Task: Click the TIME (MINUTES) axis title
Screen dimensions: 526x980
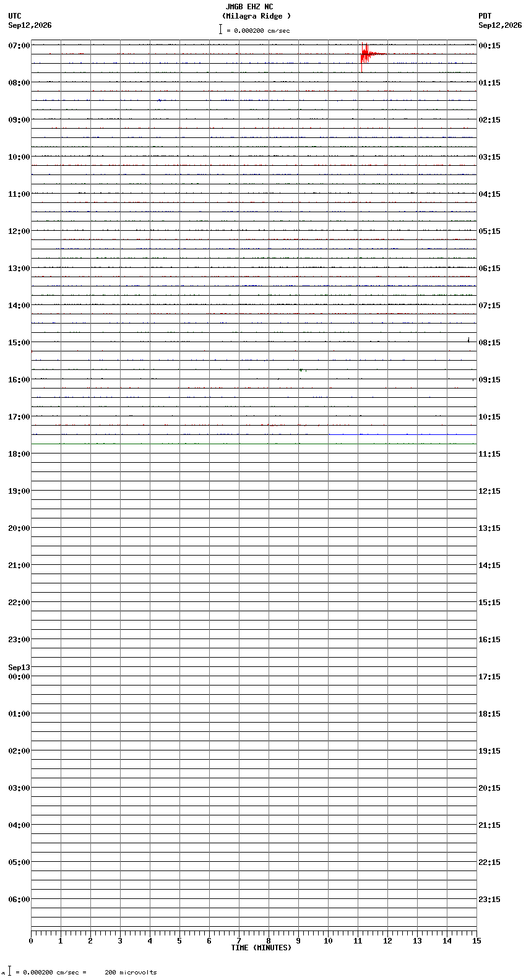Action: [261, 948]
